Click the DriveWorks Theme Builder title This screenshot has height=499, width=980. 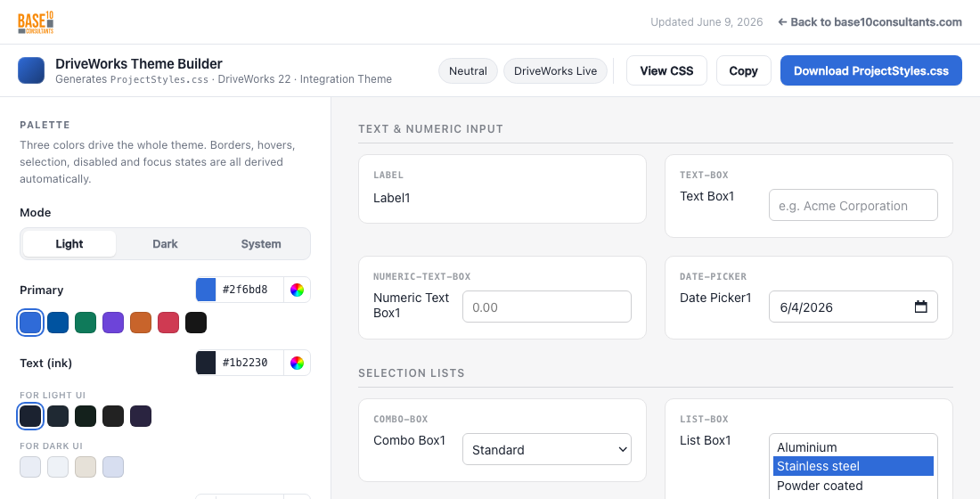[139, 64]
